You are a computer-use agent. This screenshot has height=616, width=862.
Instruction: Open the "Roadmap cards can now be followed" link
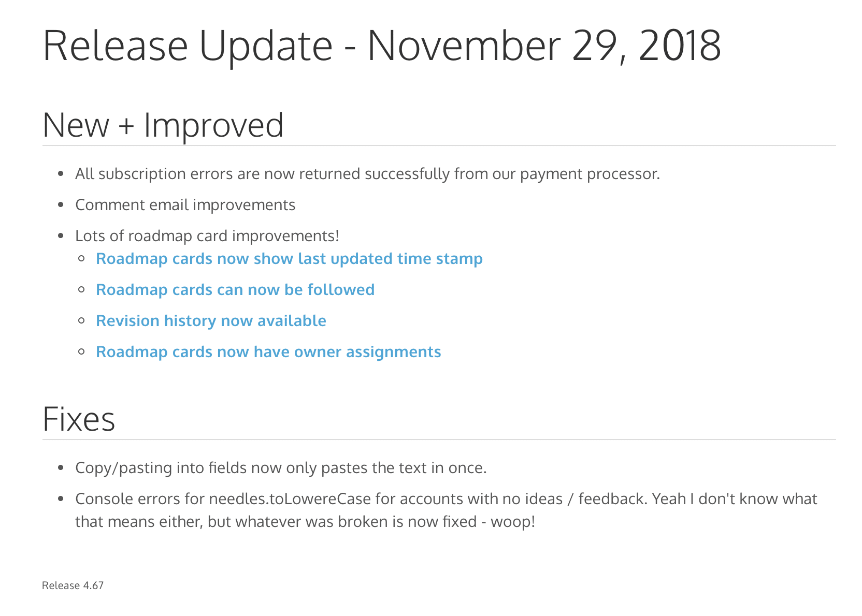(x=235, y=290)
